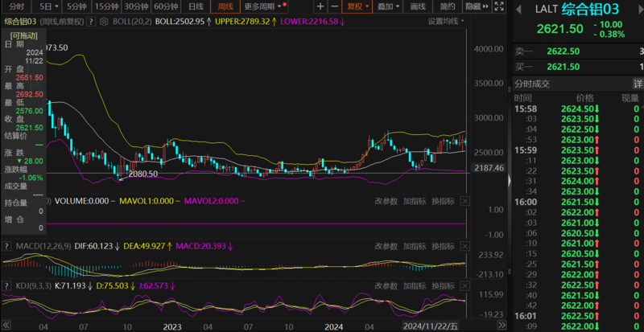Click the zoom in plus icon

pyautogui.click(x=320, y=6)
